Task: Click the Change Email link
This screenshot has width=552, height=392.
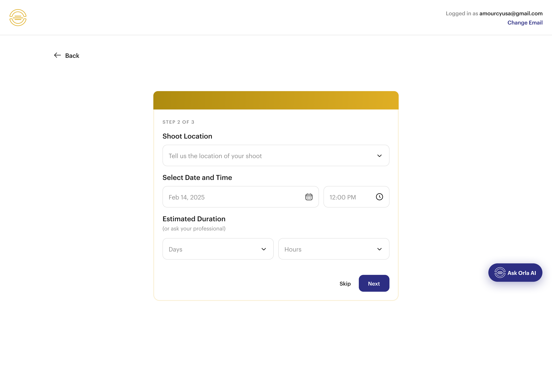Action: click(x=525, y=23)
